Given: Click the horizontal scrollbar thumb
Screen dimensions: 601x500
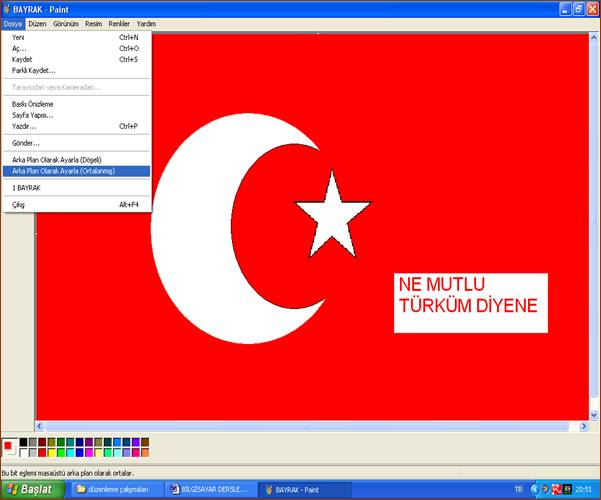Looking at the screenshot, I should pos(307,426).
